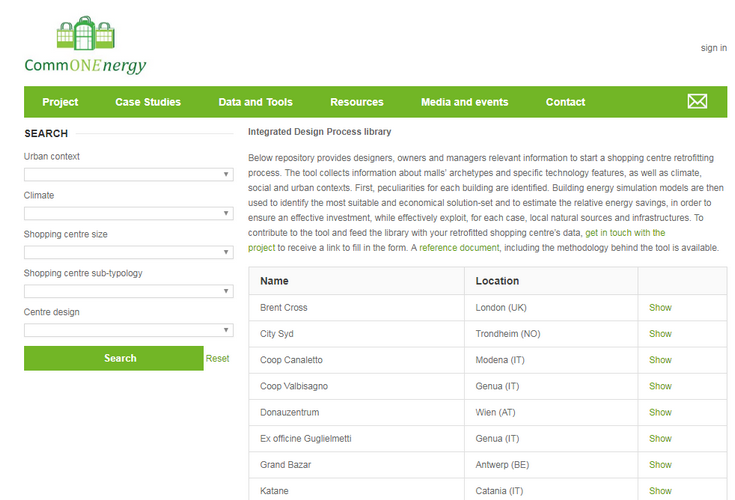735x500 pixels.
Task: Click the sign in link
Action: 713,48
